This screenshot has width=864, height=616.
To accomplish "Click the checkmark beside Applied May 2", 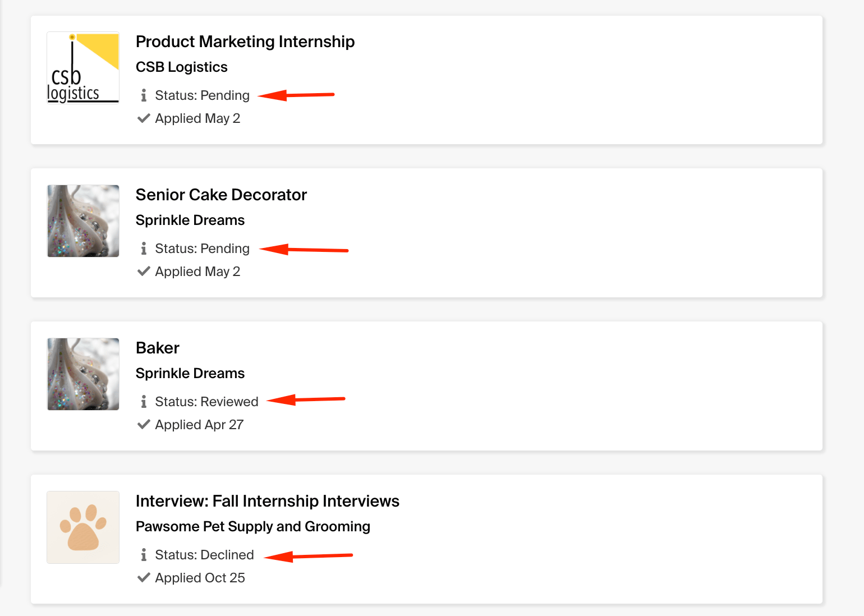I will click(144, 118).
